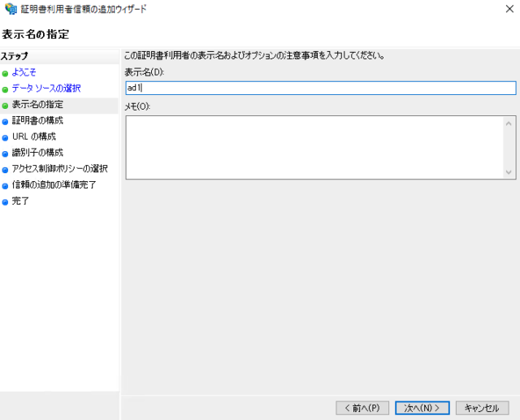Click the メモ(O): label
The height and width of the screenshot is (420, 520).
[x=137, y=106]
